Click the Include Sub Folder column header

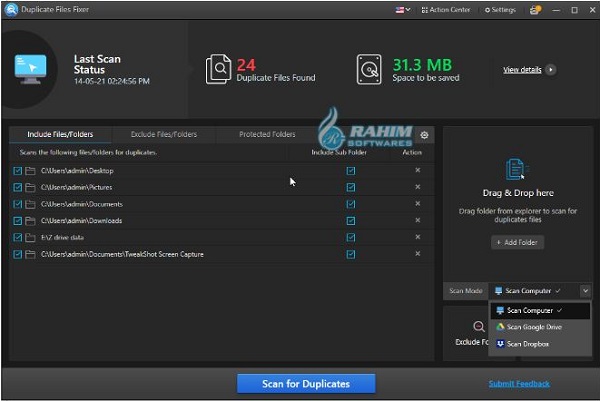point(339,152)
